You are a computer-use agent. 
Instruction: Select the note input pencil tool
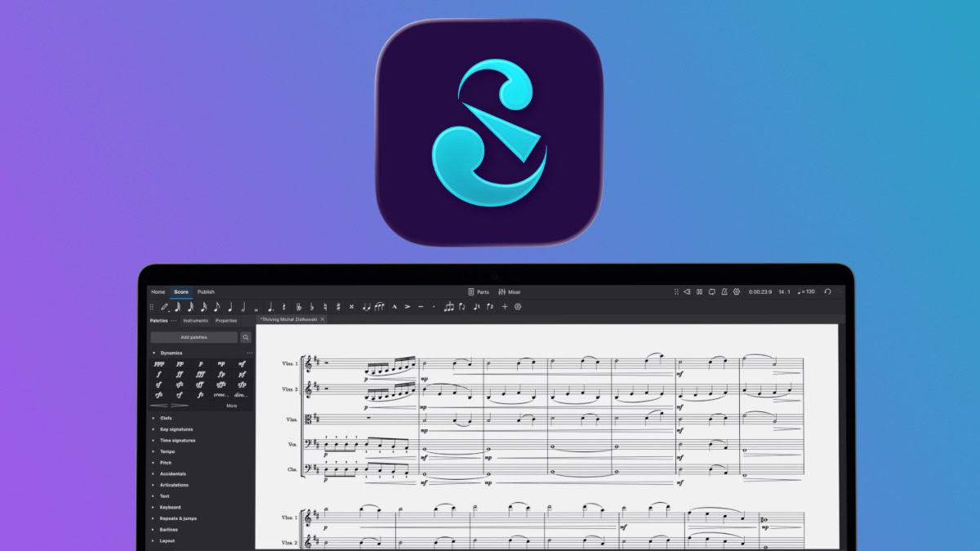tap(163, 307)
